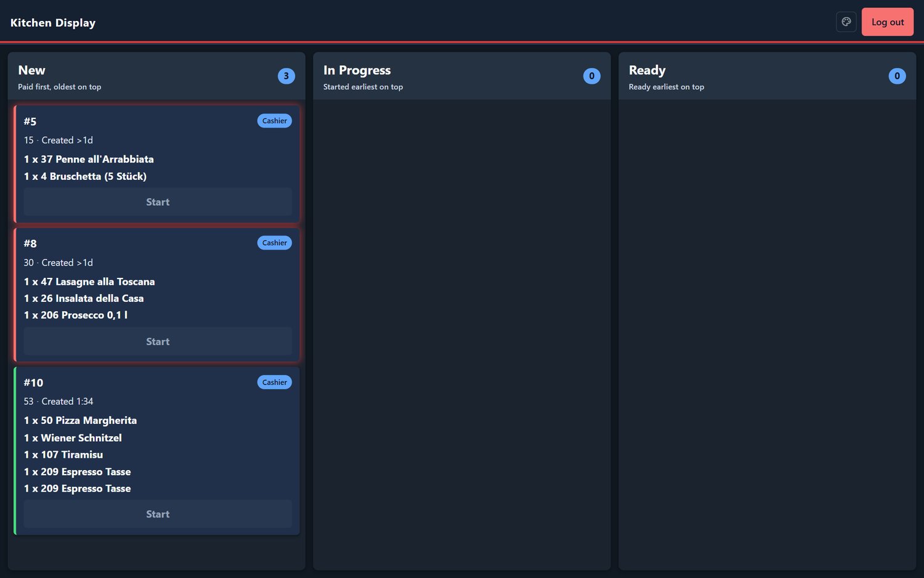The image size is (924, 578).
Task: Select the Kitchen Display title
Action: (x=53, y=23)
